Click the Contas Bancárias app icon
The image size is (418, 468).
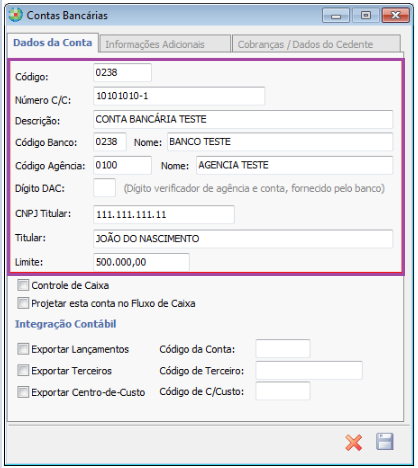15,15
